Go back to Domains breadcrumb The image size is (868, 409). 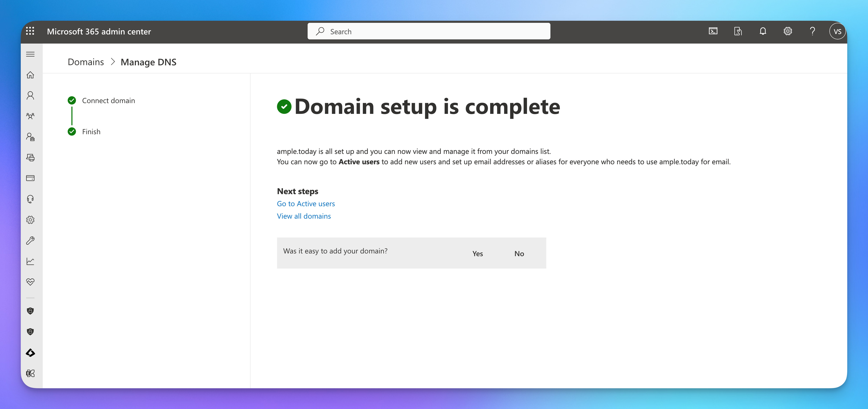coord(86,62)
